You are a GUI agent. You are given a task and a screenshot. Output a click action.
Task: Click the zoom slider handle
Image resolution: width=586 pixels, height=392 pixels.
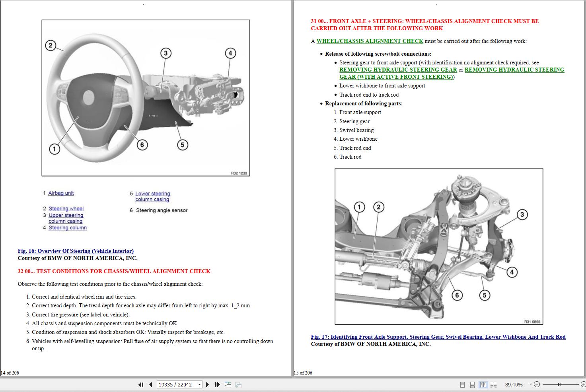pos(559,384)
